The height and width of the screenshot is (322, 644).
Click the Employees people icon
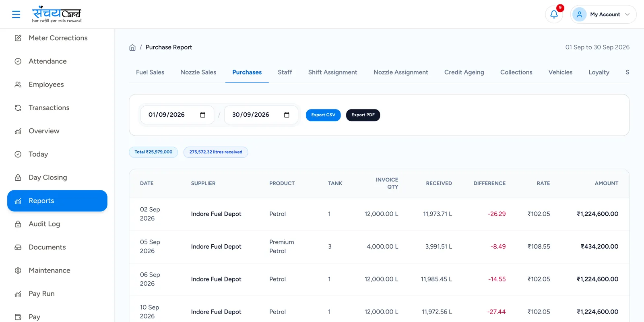coord(18,85)
